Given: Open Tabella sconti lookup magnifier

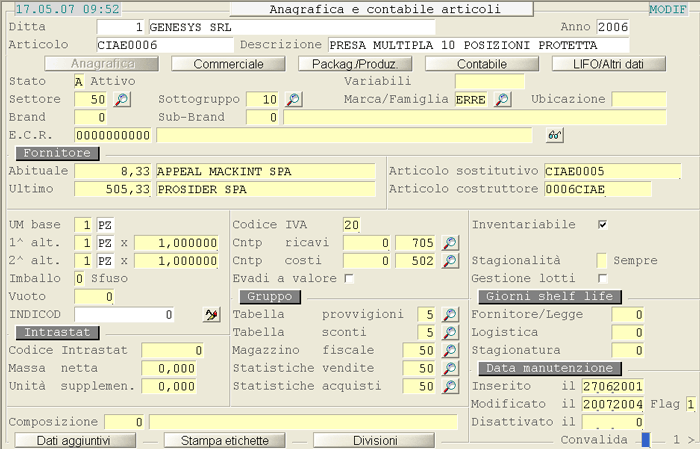Looking at the screenshot, I should click(x=450, y=333).
